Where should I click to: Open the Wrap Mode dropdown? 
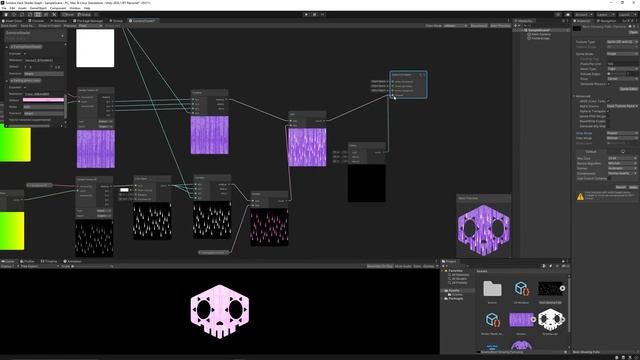(622, 133)
